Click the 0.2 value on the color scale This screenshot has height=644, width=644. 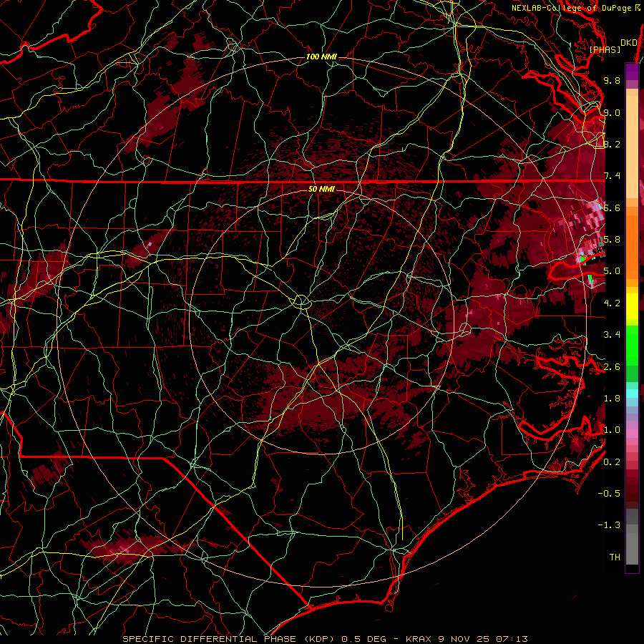[612, 462]
